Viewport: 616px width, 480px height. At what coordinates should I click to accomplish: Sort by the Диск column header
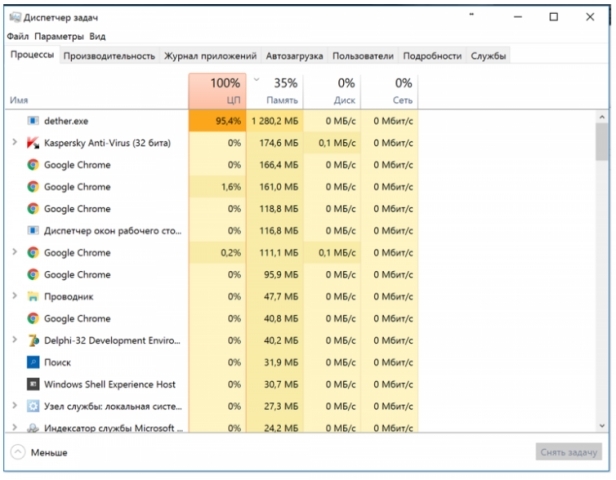[332, 91]
